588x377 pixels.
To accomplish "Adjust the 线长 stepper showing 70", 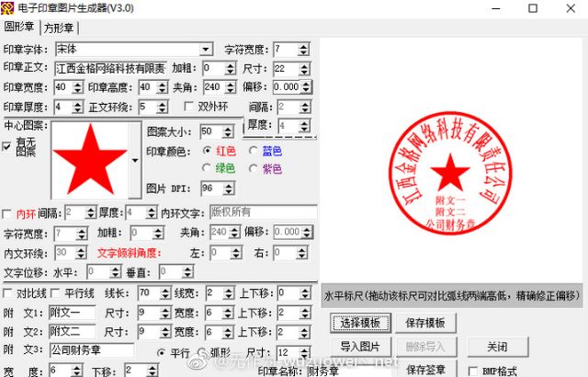I will [x=165, y=293].
